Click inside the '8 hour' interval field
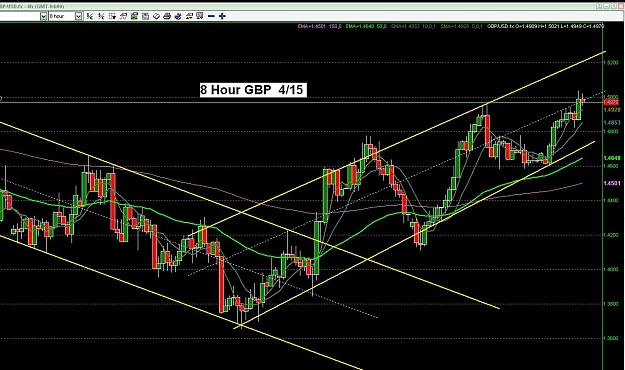 [61, 16]
